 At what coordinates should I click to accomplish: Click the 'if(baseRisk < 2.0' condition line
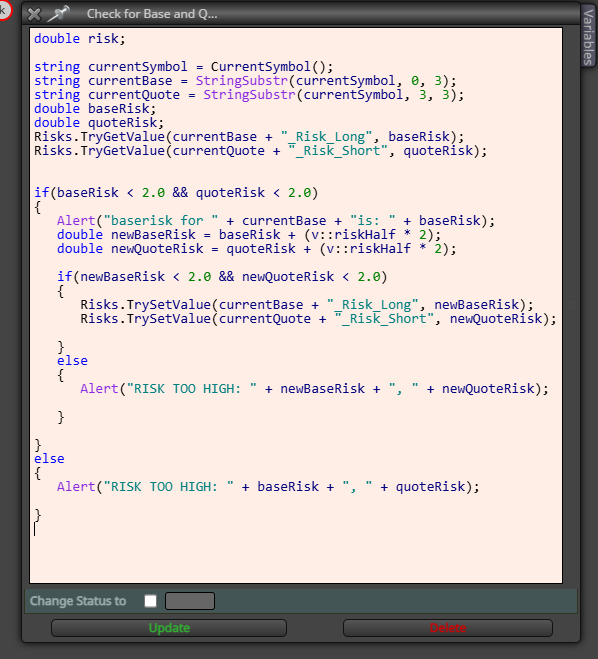point(176,193)
